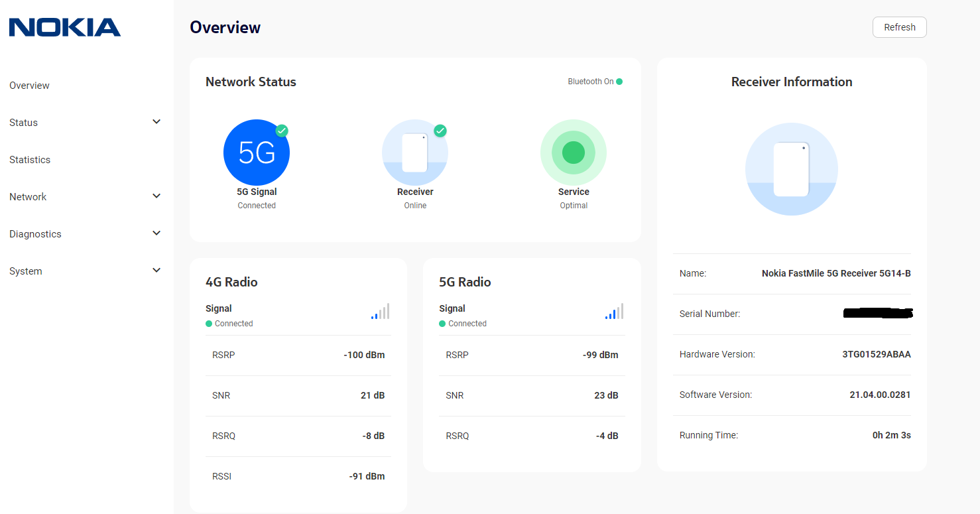Click the green checkmark on Receiver icon

440,131
